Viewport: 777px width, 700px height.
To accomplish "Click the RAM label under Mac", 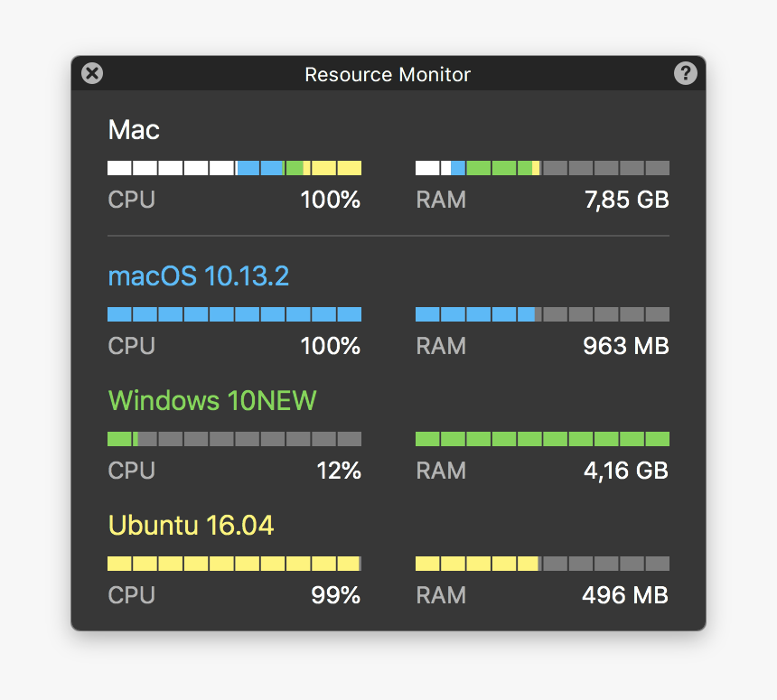I will pos(441,200).
